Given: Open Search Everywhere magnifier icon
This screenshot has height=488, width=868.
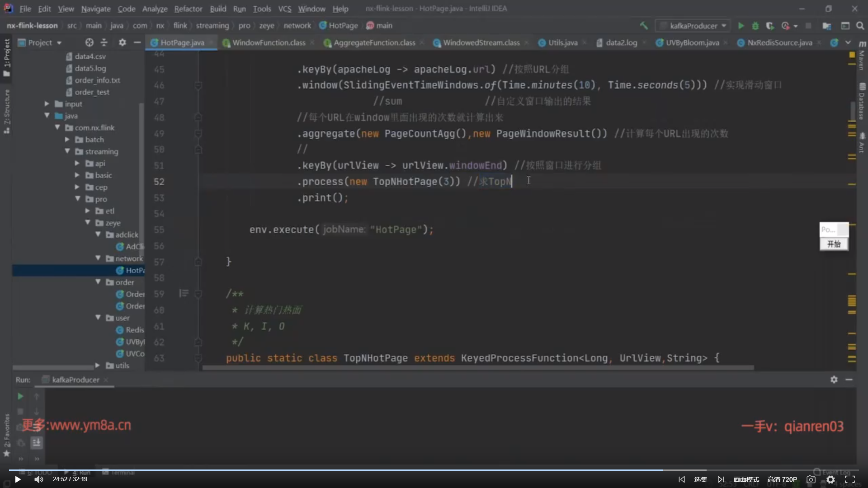Looking at the screenshot, I should point(860,26).
